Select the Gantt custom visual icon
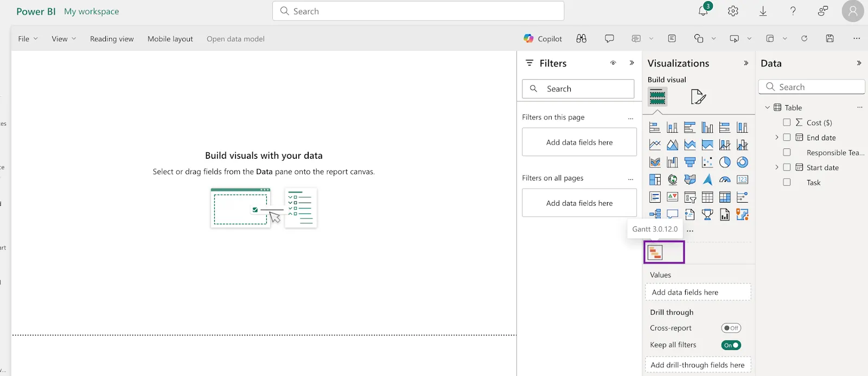This screenshot has height=376, width=868. (x=655, y=252)
